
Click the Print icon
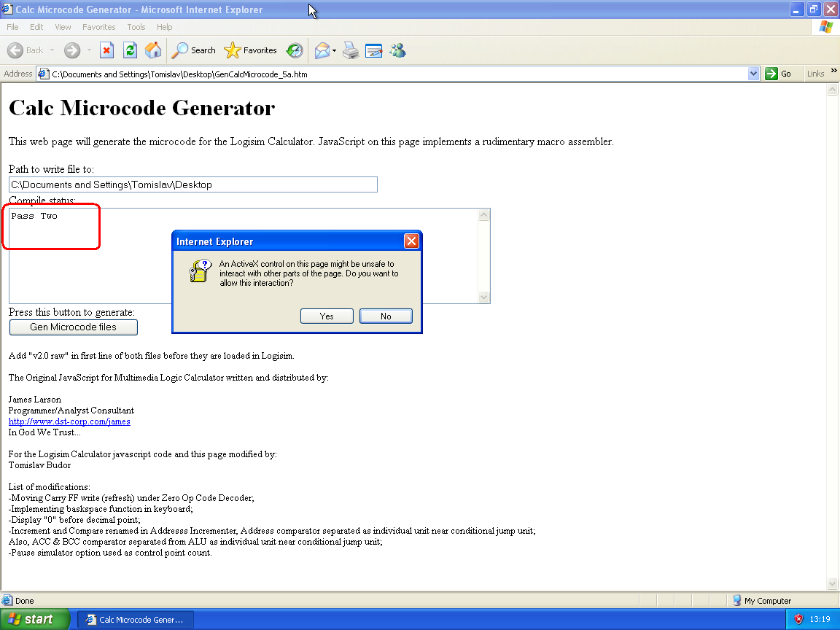351,50
